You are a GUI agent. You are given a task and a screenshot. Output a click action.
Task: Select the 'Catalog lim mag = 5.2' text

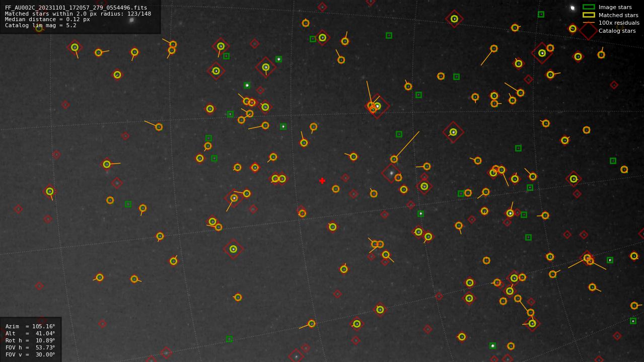(41, 25)
